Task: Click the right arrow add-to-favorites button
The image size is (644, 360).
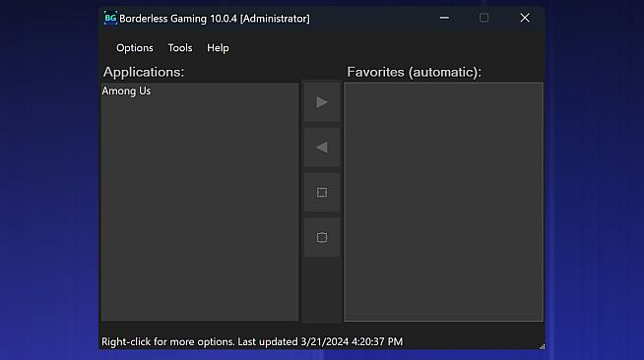Action: [x=322, y=102]
